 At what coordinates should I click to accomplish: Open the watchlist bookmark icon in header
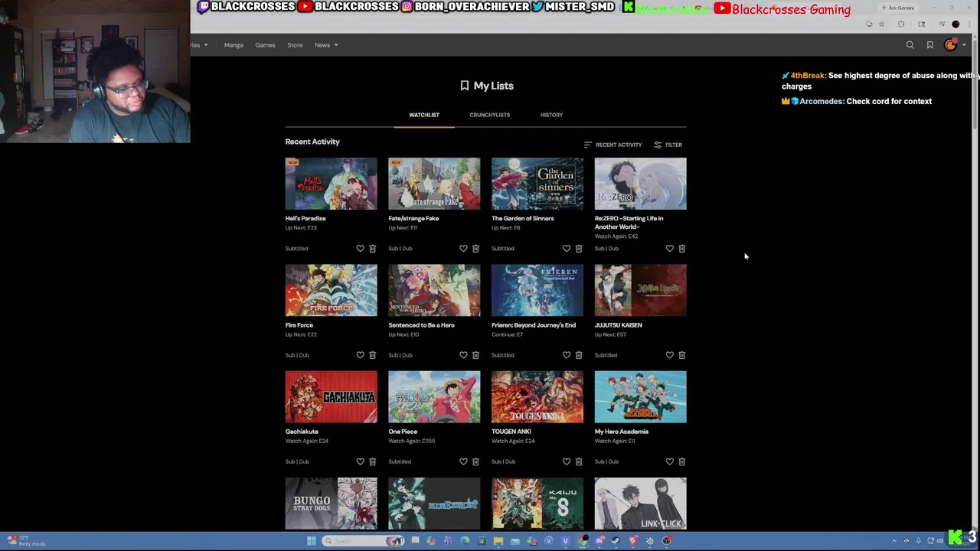(930, 45)
